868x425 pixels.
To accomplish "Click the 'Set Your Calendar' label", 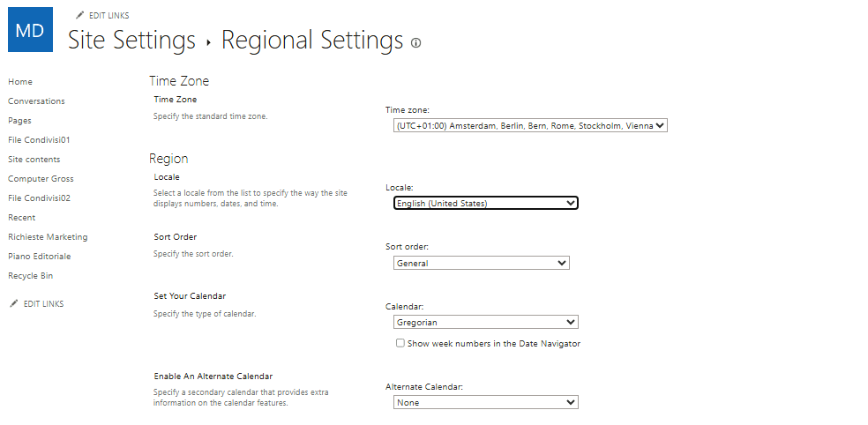I will [190, 296].
